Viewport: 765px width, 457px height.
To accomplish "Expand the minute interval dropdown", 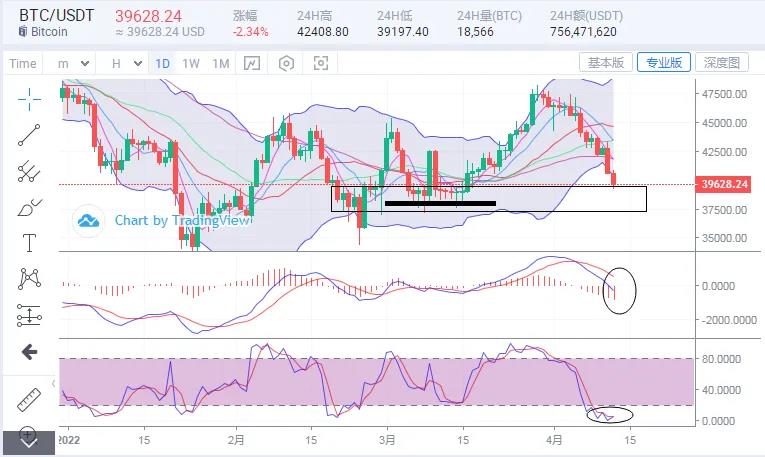I will point(73,63).
